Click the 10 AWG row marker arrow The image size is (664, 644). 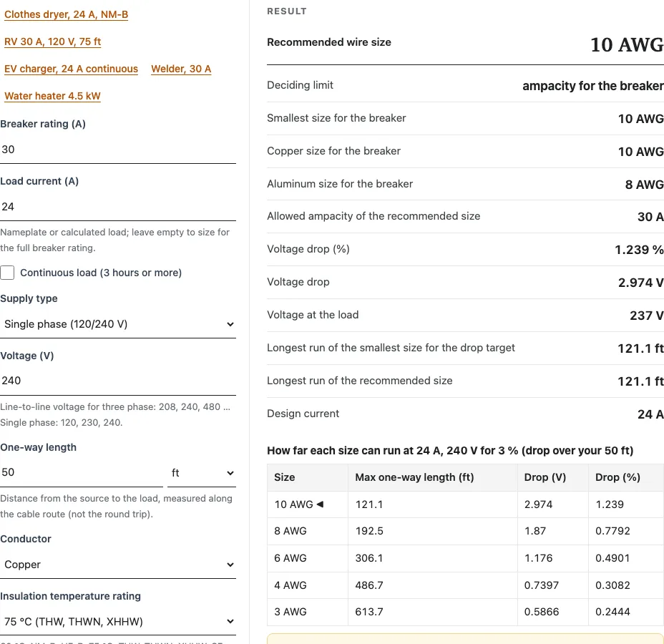[x=320, y=504]
